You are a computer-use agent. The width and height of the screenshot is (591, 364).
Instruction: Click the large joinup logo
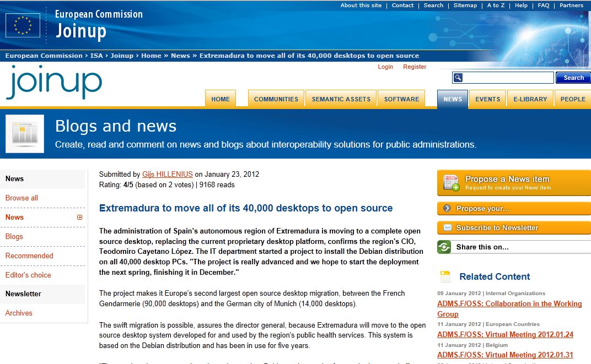pyautogui.click(x=54, y=83)
